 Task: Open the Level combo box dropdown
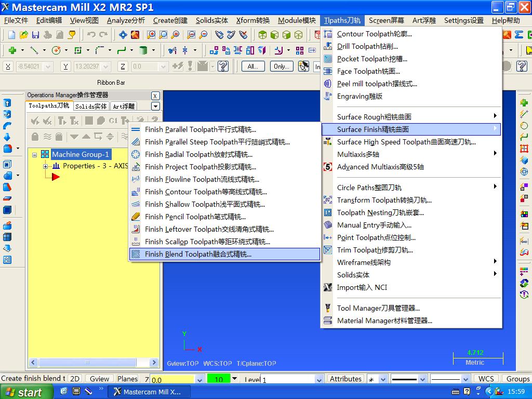click(319, 380)
